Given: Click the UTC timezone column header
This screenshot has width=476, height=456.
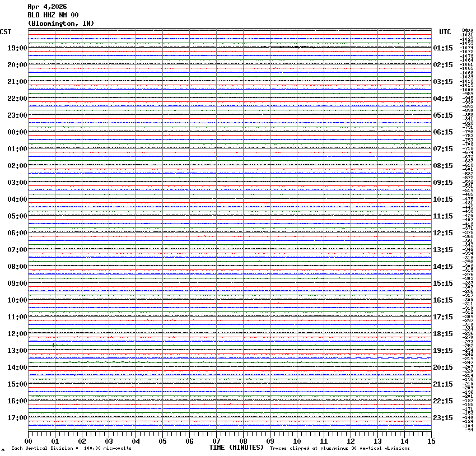Looking at the screenshot, I should coord(445,32).
